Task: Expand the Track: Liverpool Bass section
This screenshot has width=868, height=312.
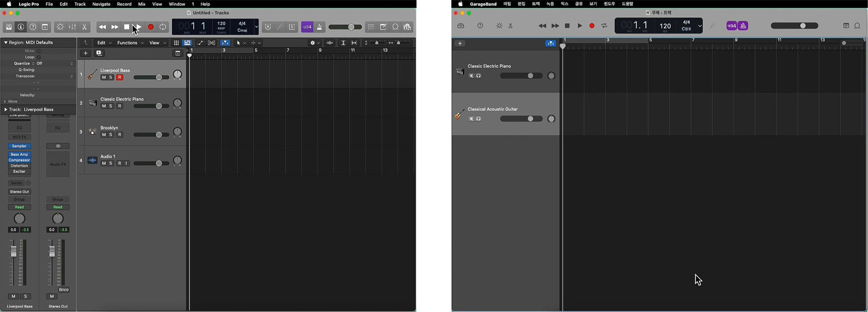Action: (x=6, y=109)
